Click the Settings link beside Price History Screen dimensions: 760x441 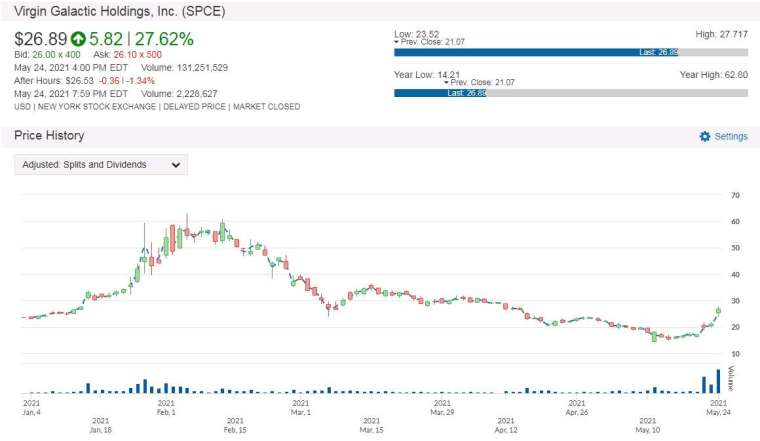tap(731, 136)
